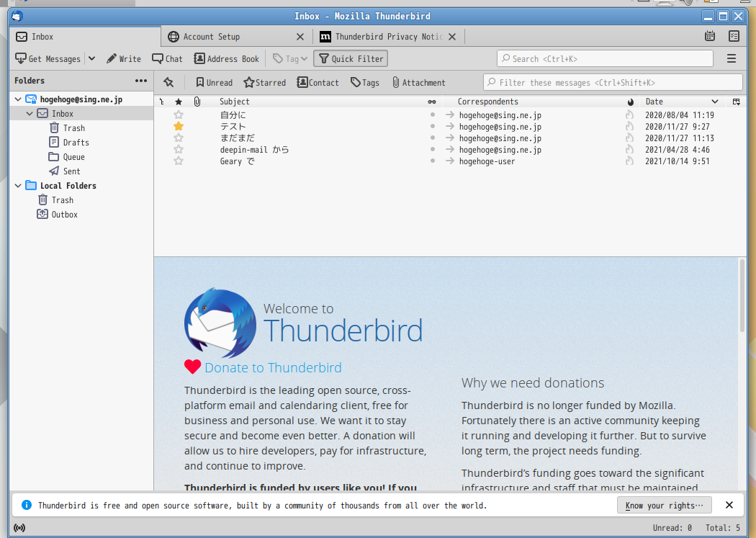Star the deepin-mail から message

tap(179, 150)
